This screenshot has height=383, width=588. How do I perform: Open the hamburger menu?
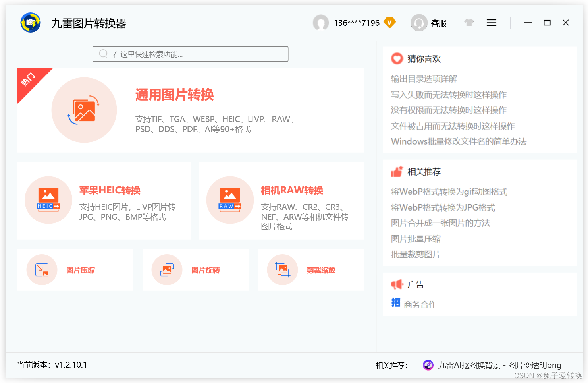[x=491, y=23]
